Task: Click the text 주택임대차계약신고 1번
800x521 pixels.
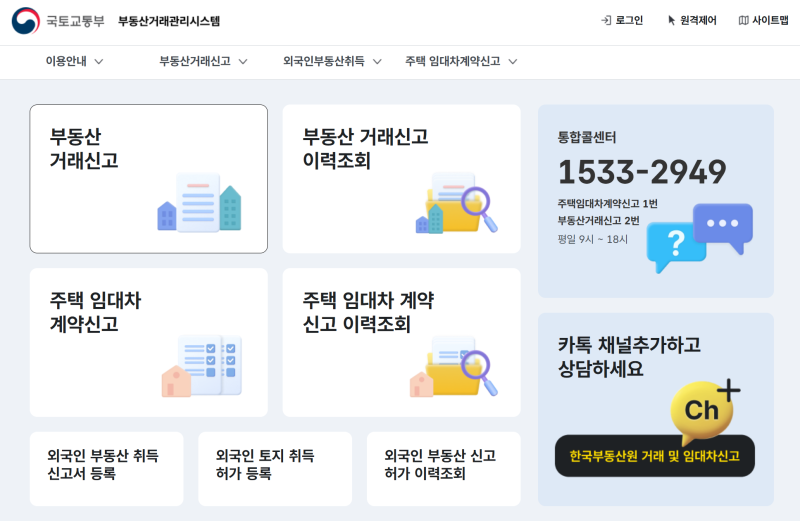Action: pyautogui.click(x=607, y=204)
